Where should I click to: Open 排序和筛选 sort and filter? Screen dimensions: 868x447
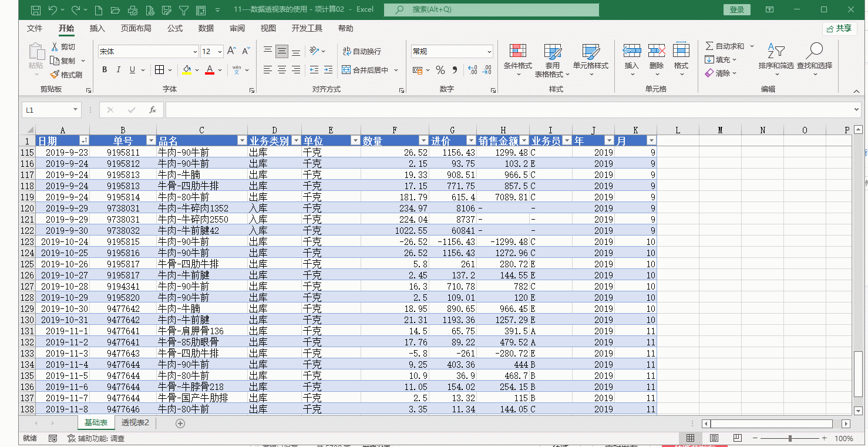(x=776, y=60)
